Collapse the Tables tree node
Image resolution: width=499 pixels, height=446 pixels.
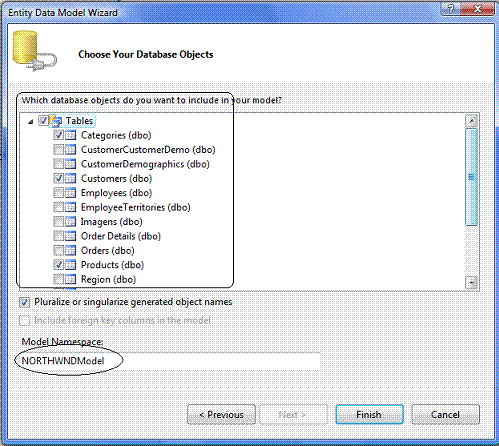click(x=31, y=122)
